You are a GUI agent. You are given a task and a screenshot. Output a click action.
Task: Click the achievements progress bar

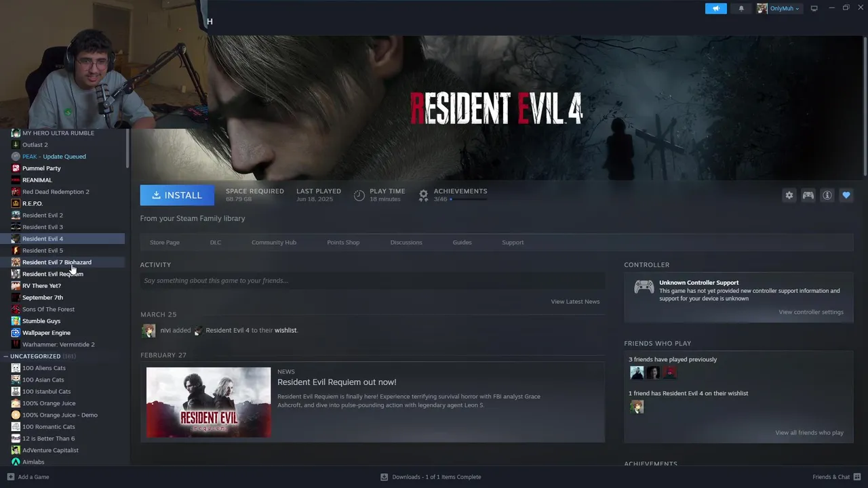click(468, 199)
